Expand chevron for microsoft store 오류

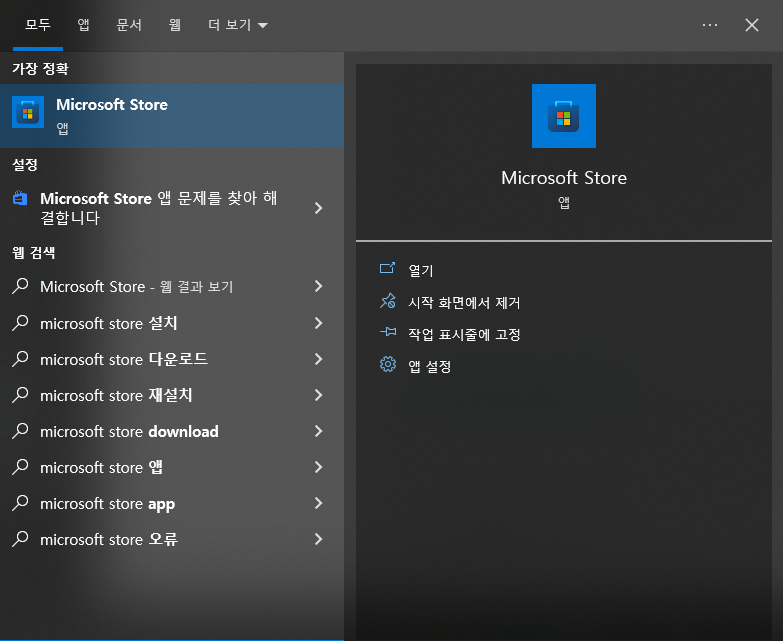(319, 539)
